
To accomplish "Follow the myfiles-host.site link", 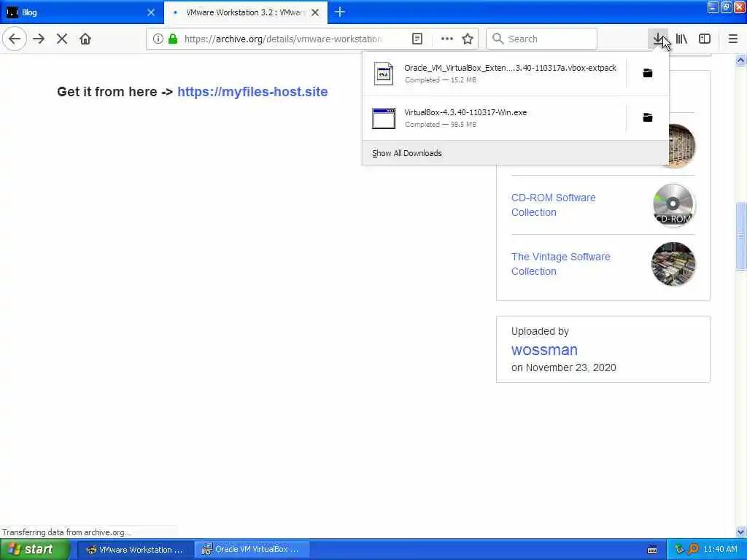I will point(252,91).
